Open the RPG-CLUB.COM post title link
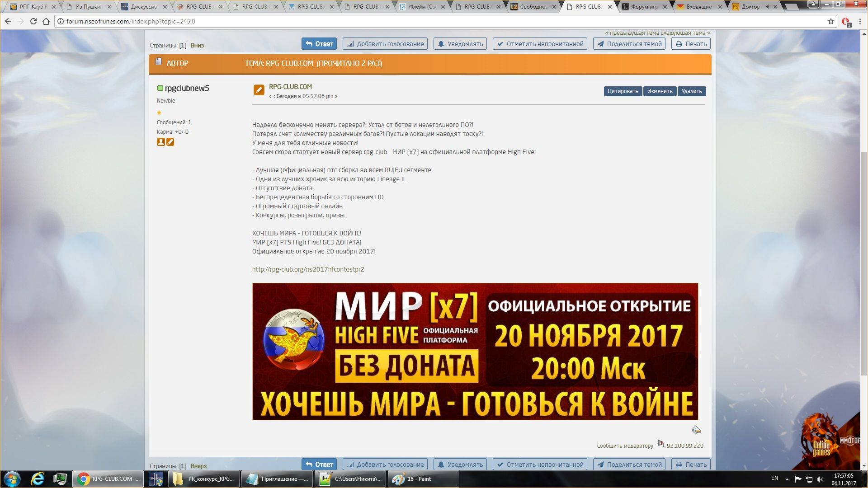Image resolution: width=868 pixels, height=488 pixels. (290, 87)
